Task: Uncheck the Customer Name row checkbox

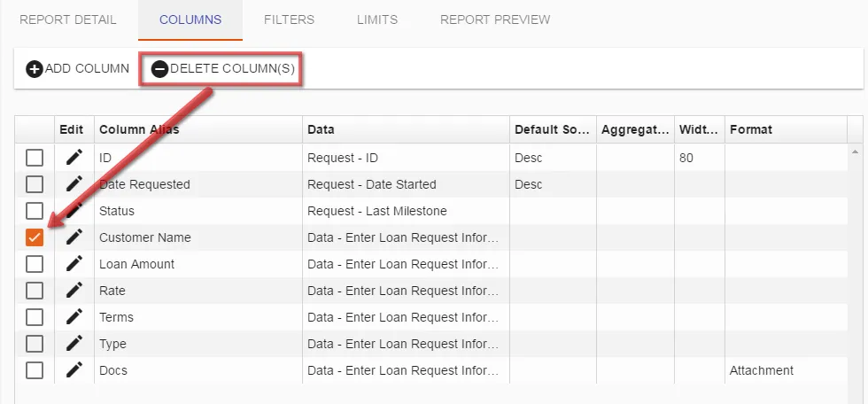Action: click(35, 237)
